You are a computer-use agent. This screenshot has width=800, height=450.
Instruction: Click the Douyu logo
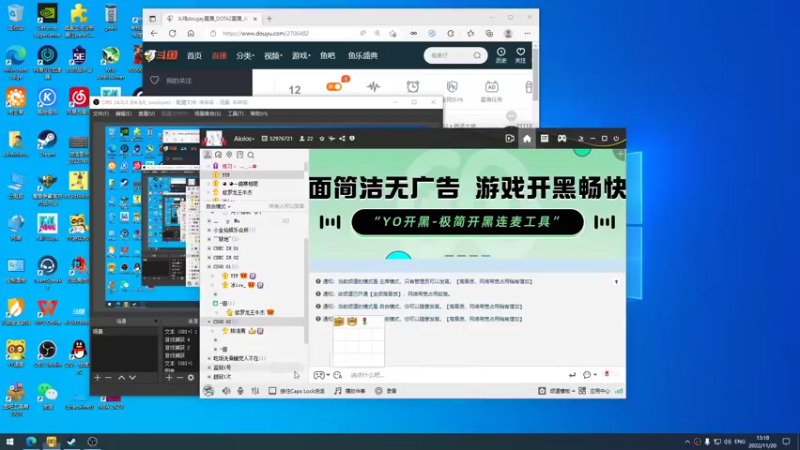click(x=161, y=55)
